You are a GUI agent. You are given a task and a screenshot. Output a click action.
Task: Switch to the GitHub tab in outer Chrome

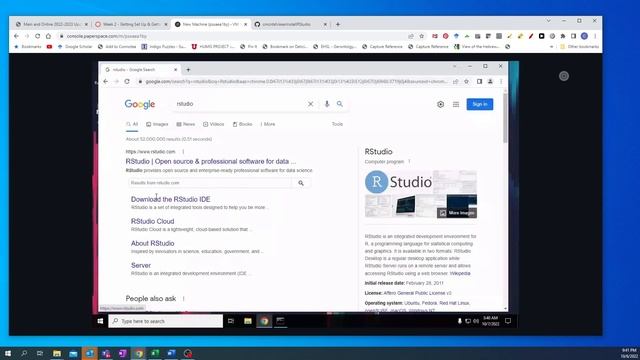(x=291, y=24)
